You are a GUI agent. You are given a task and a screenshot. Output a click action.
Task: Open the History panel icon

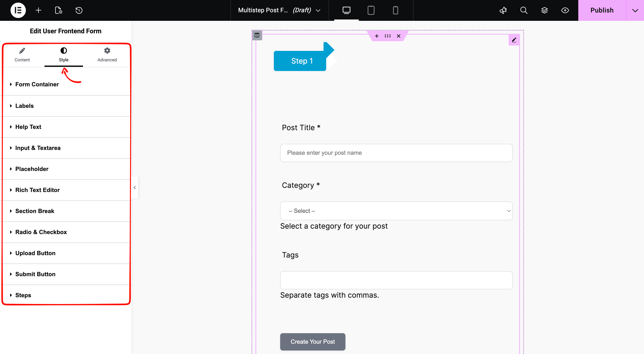79,10
